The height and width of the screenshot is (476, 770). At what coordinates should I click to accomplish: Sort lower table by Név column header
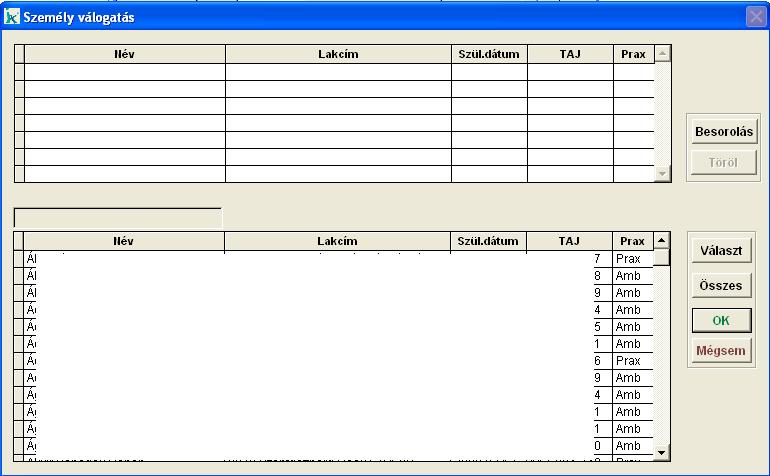pos(124,241)
